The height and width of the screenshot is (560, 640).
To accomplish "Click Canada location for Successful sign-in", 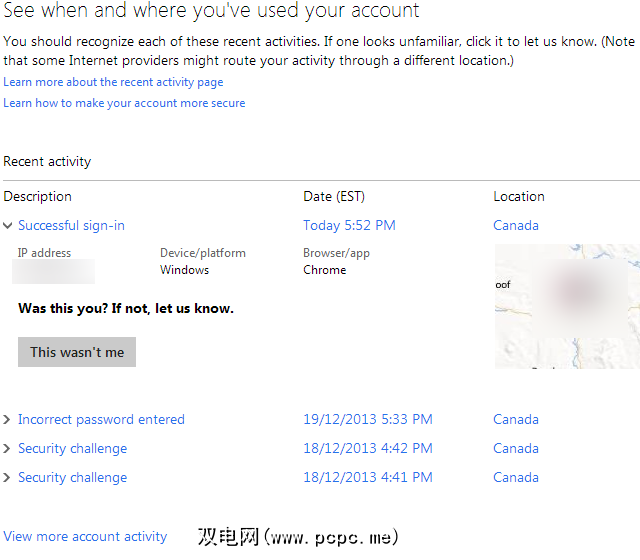I will click(x=516, y=226).
